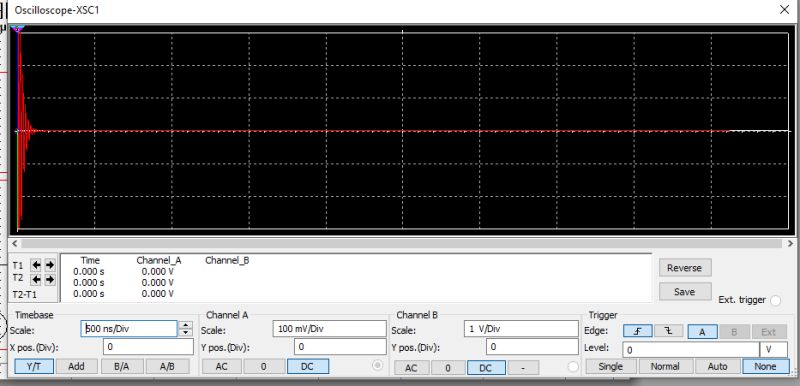Select trigger source A
Image resolution: width=800 pixels, height=386 pixels.
point(702,331)
